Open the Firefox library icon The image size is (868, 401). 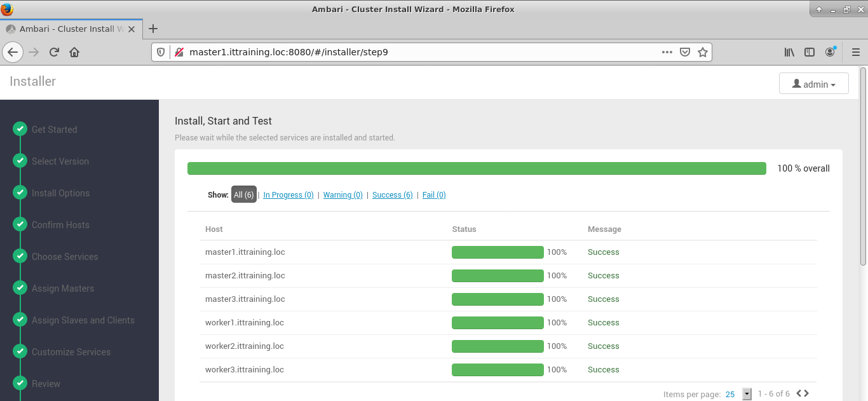click(x=789, y=52)
